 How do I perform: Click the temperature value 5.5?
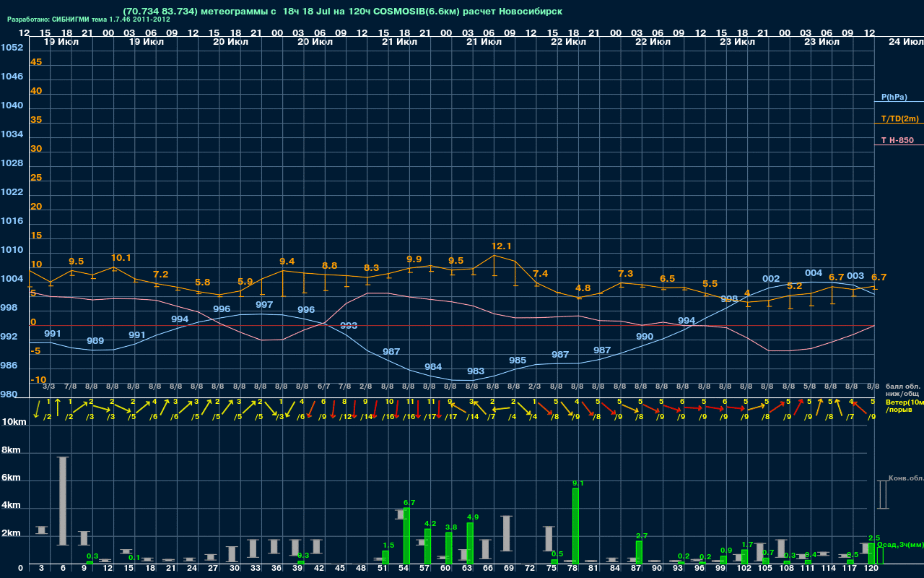point(710,284)
